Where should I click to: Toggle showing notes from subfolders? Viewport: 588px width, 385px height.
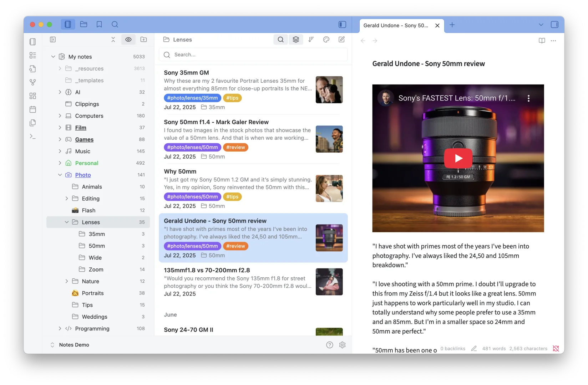point(296,40)
